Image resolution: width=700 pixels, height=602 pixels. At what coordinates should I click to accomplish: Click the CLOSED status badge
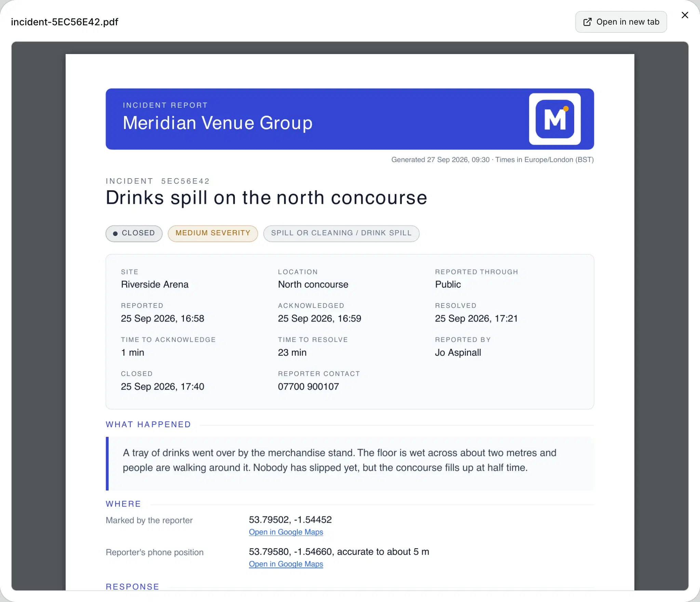[134, 233]
